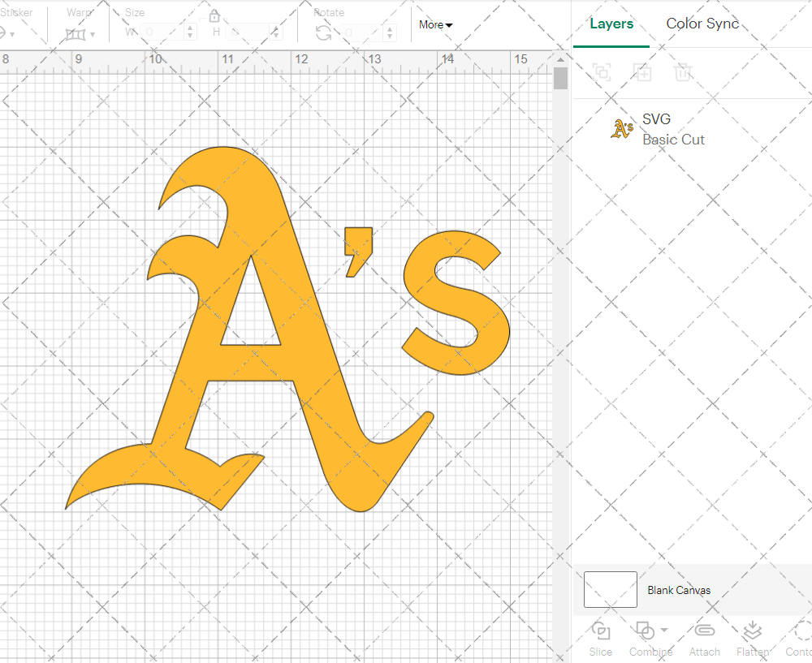Click the Slice tool icon
The height and width of the screenshot is (663, 812).
601,631
